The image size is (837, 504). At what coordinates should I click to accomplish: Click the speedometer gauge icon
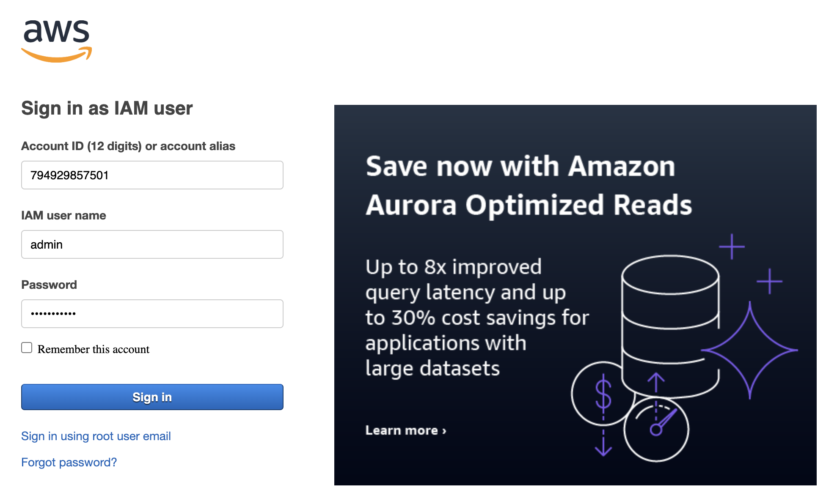(656, 428)
